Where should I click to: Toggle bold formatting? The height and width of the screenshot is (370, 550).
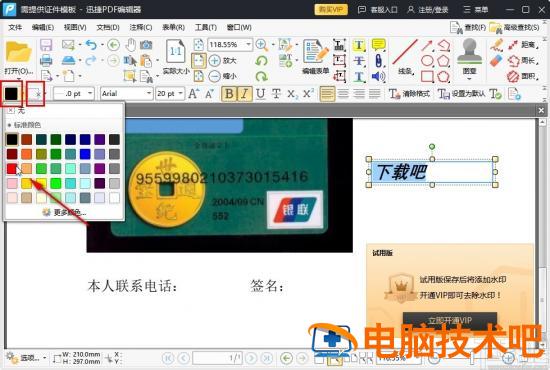click(x=229, y=94)
